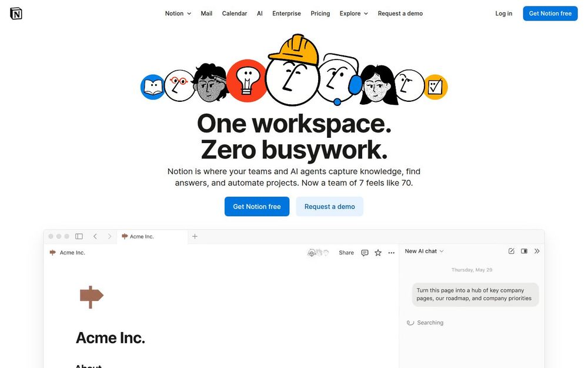Open the Pricing menu item
This screenshot has height=368, width=588.
320,14
